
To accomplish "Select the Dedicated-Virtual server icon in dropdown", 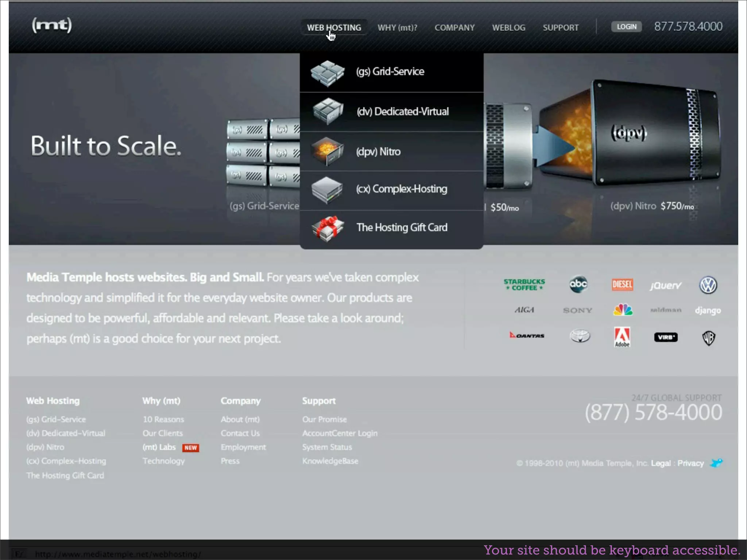I will pos(328,111).
